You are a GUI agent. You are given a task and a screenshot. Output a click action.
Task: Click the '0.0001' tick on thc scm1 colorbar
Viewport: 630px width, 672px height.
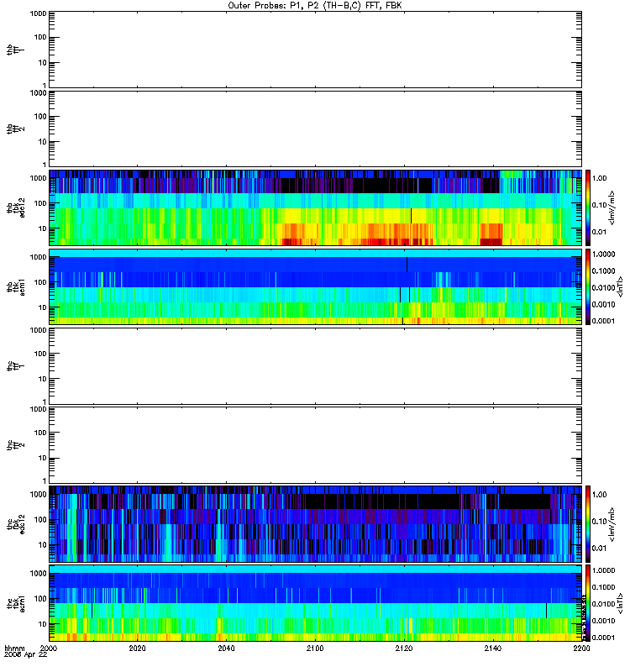603,638
